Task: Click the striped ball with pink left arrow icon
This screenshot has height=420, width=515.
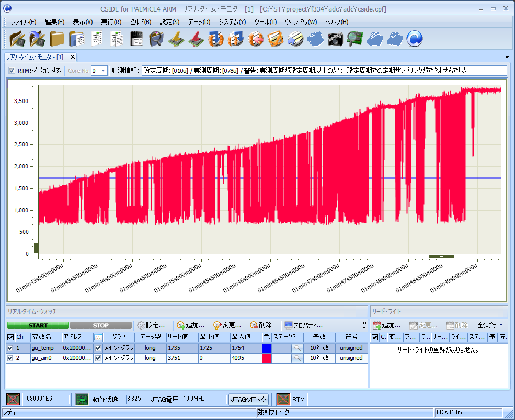Action: (256, 39)
